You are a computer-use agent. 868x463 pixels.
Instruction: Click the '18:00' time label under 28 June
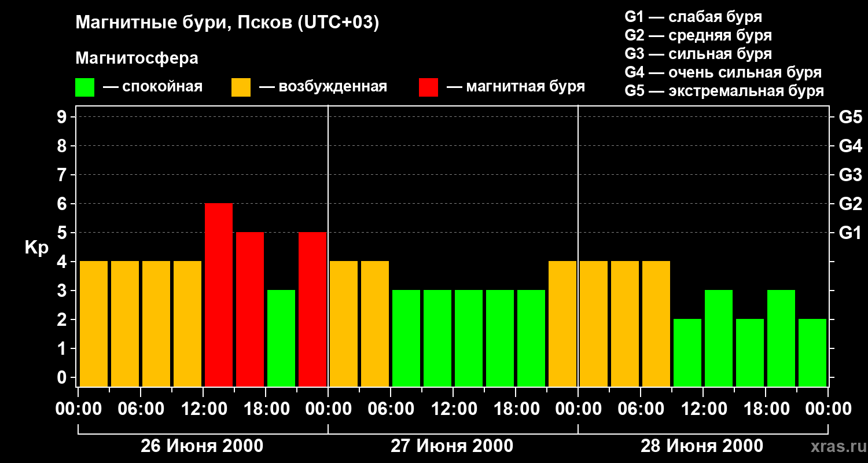pos(766,409)
